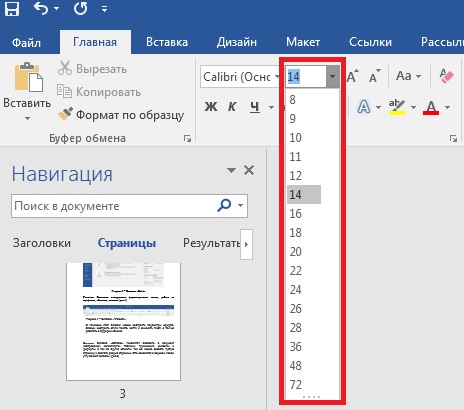Apply yellow text highlight color
This screenshot has width=464, height=410.
(397, 107)
